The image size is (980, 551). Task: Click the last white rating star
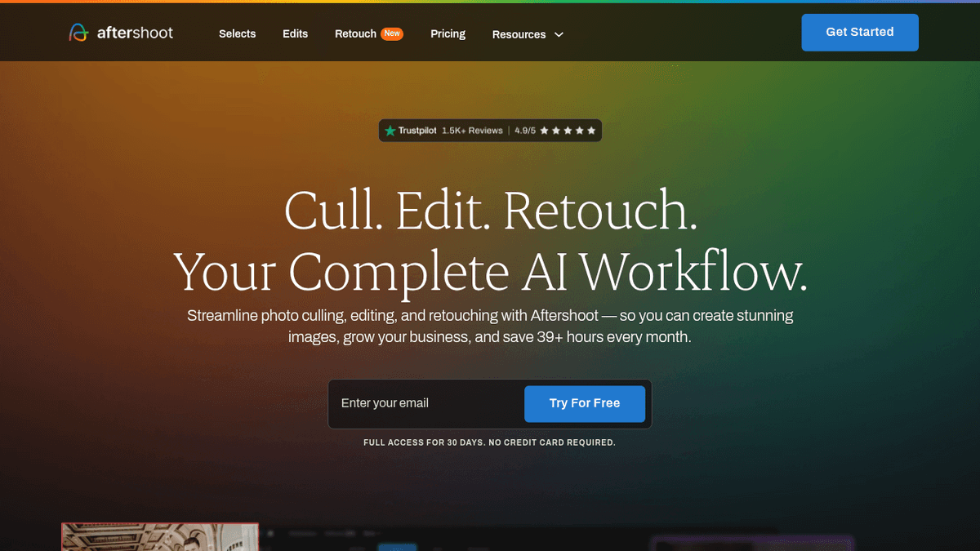591,131
